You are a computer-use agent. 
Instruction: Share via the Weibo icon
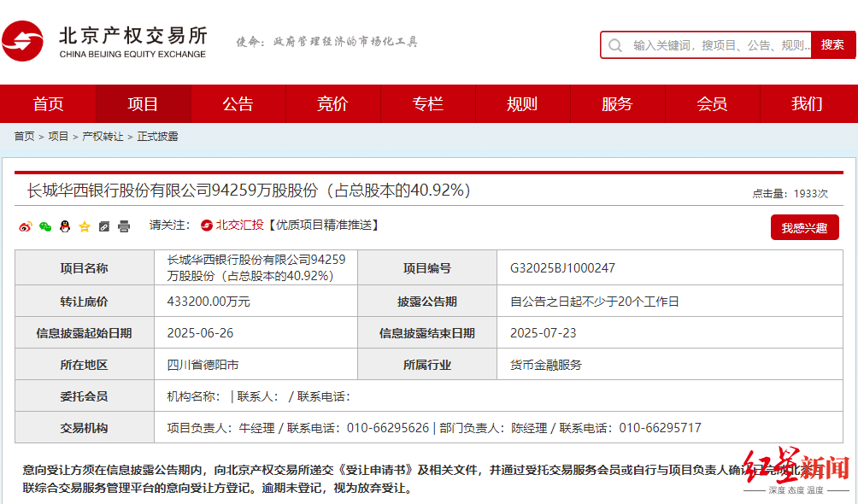[x=25, y=226]
